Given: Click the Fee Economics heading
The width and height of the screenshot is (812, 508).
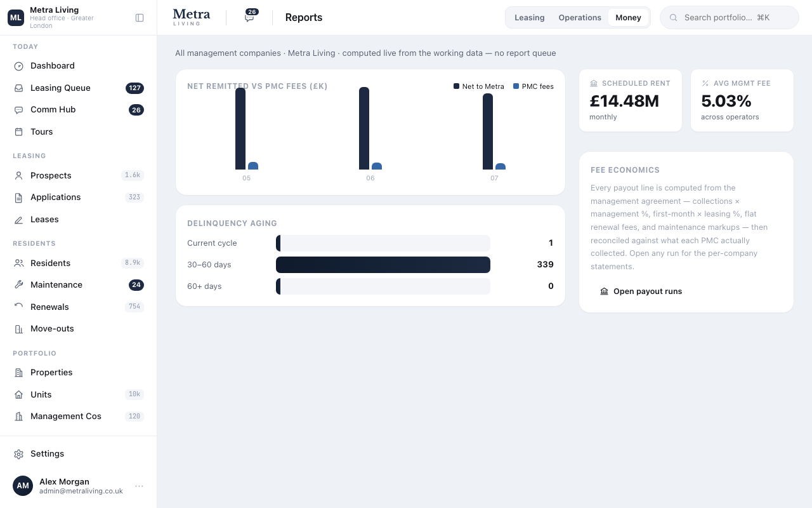Looking at the screenshot, I should [x=625, y=170].
